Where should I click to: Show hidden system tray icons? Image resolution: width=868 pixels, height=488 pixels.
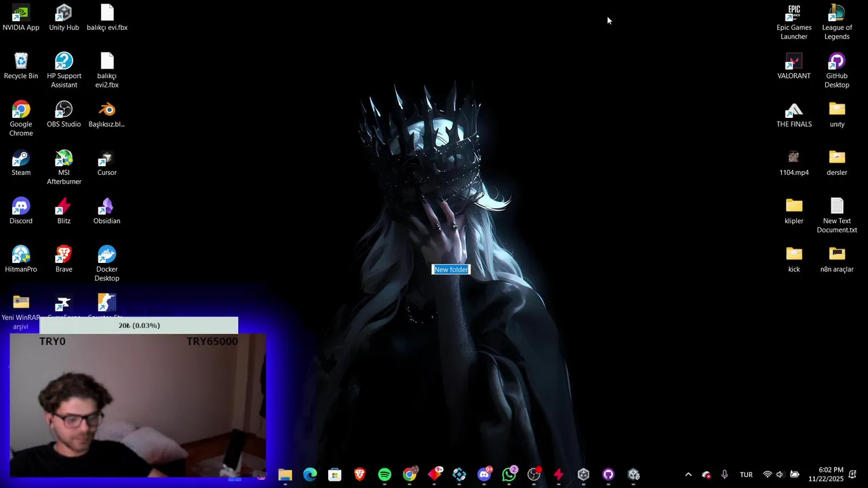coord(688,474)
